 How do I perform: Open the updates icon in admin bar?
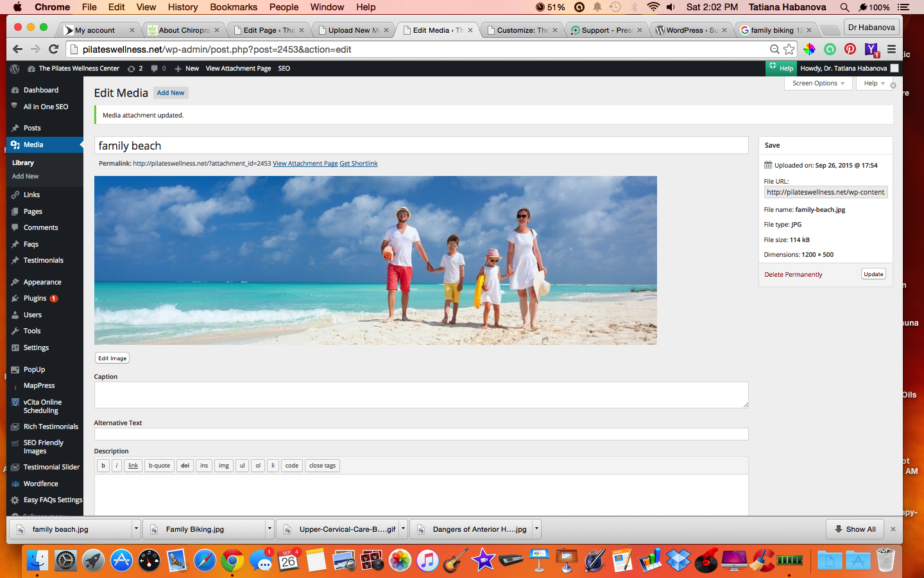pos(135,68)
